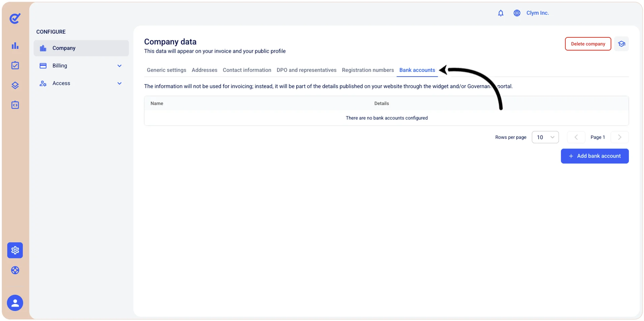Select the Bank accounts tab
Image resolution: width=644 pixels, height=321 pixels.
point(417,70)
